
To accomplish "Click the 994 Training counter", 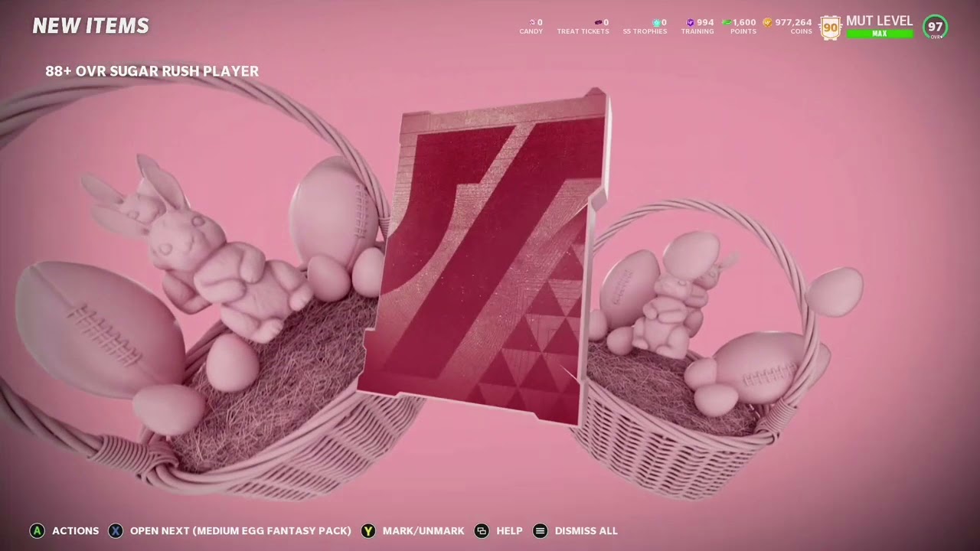I will click(x=697, y=27).
